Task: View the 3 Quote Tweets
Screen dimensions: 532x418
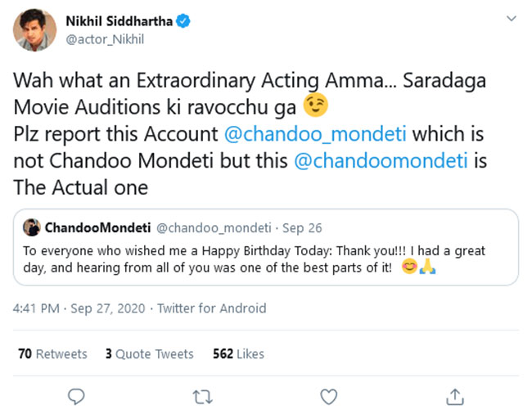Action: point(149,353)
